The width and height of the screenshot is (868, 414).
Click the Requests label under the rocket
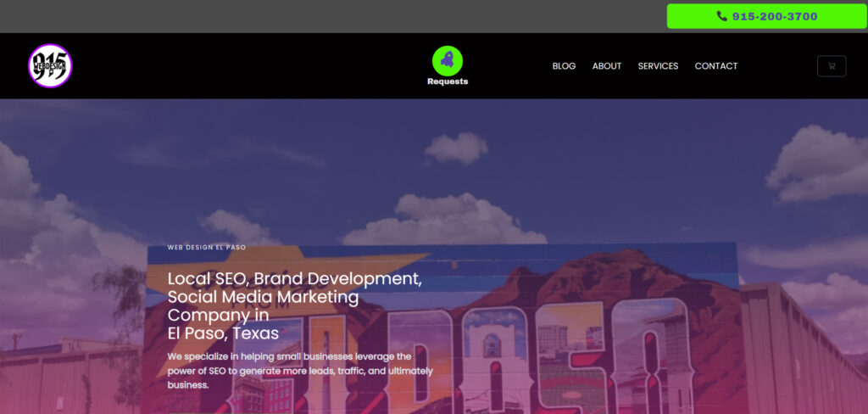coord(448,81)
